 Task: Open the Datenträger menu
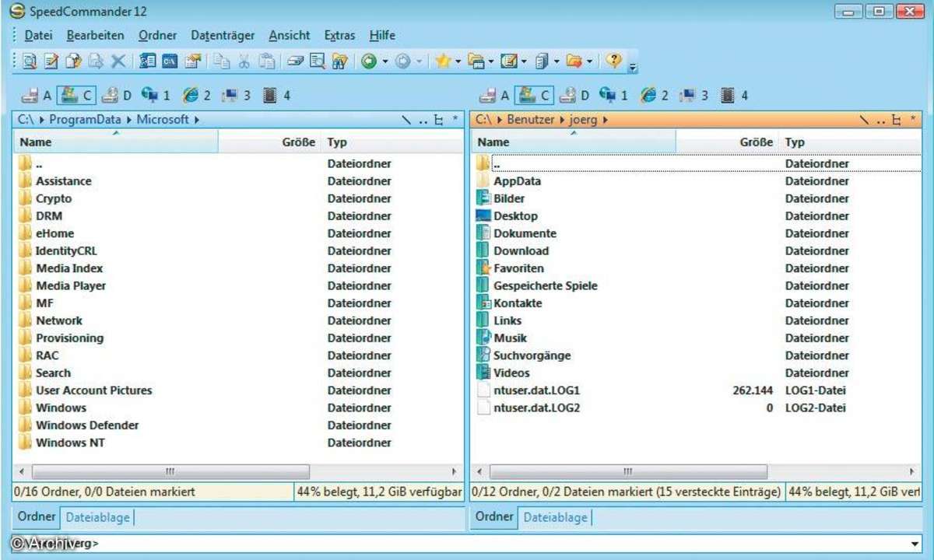coord(223,35)
